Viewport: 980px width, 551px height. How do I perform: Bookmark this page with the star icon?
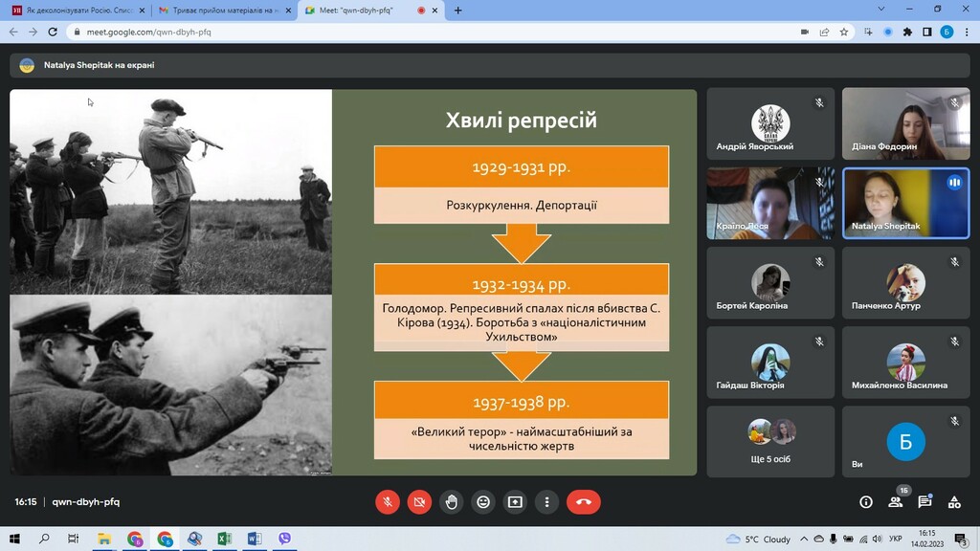pos(844,32)
